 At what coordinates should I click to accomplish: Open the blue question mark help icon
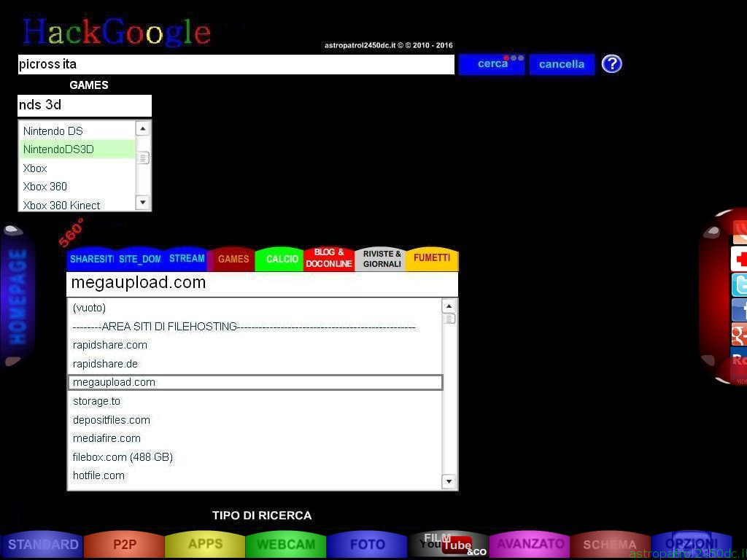point(612,64)
